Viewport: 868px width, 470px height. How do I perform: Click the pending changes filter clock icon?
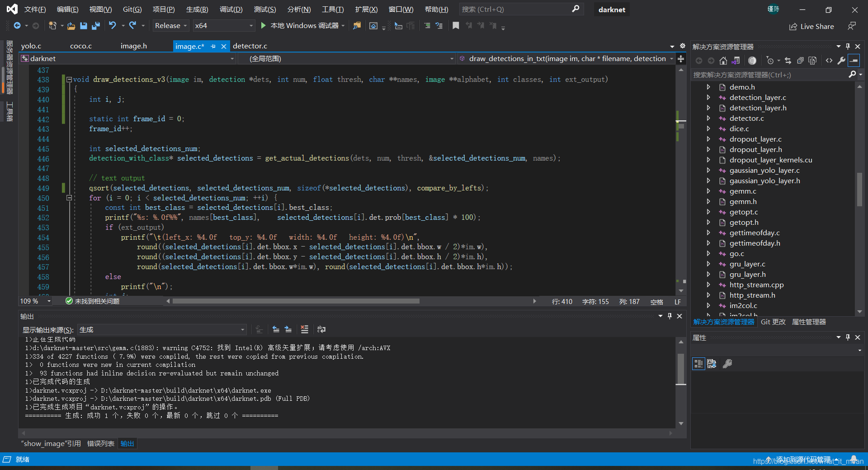770,61
